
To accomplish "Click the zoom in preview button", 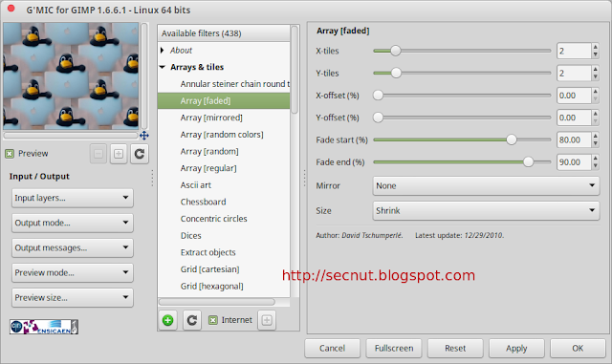I will (x=119, y=154).
